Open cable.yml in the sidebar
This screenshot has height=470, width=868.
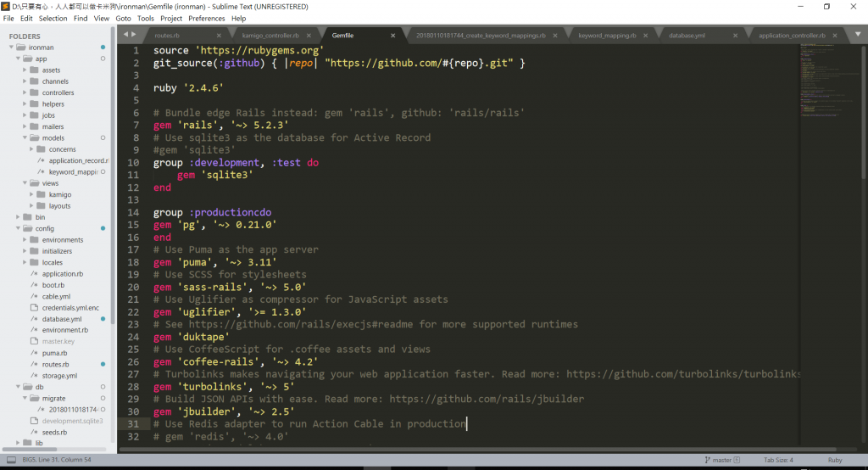[x=56, y=297]
